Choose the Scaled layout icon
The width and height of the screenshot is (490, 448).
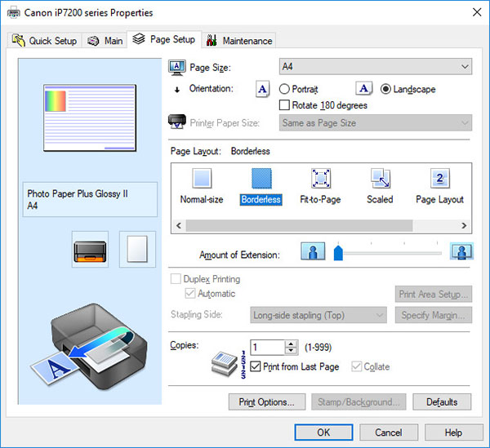381,178
